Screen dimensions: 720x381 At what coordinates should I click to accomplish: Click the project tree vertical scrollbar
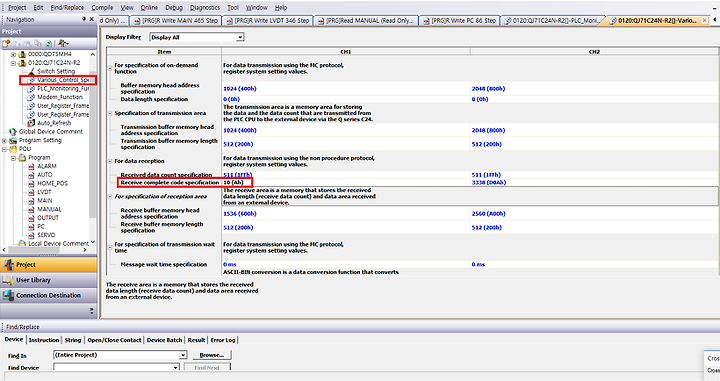(93, 147)
